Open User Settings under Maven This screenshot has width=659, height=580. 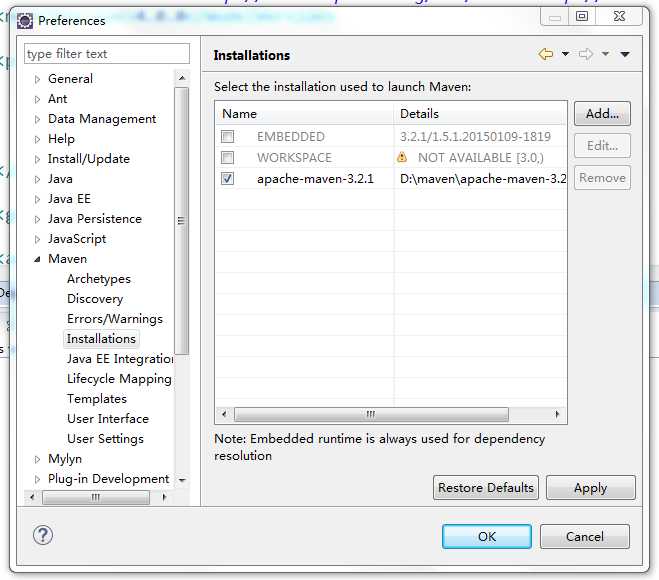pyautogui.click(x=105, y=439)
